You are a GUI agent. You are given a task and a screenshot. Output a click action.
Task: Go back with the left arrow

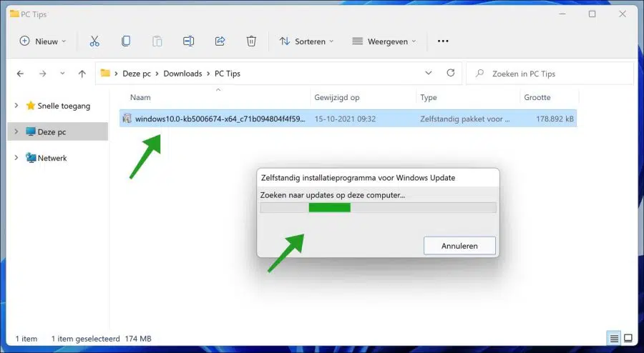[20, 74]
